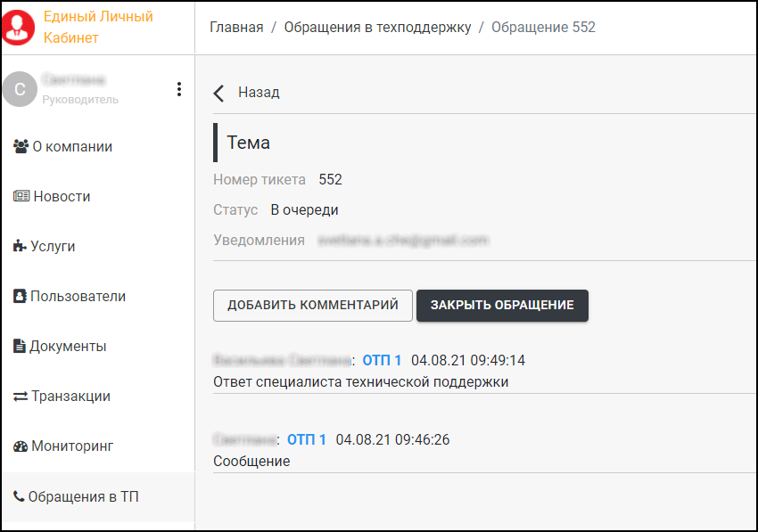Screen dimensions: 758x532
Task: Open the three-dot user menu
Action: (x=179, y=89)
